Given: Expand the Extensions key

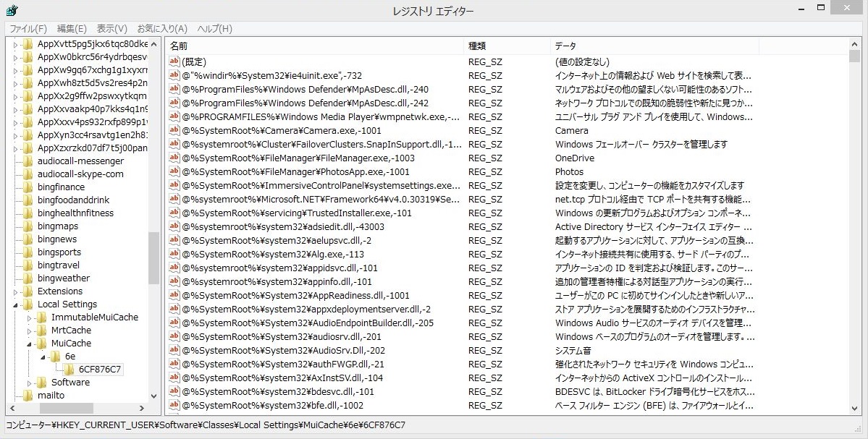Looking at the screenshot, I should coord(15,291).
